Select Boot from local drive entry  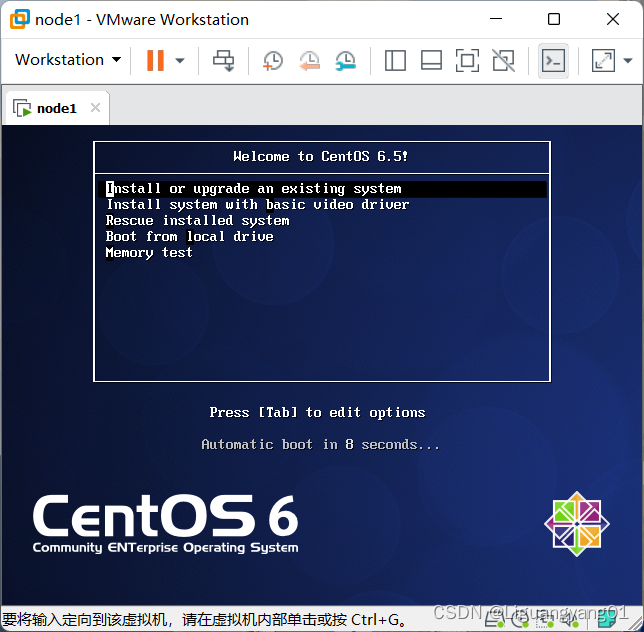coord(189,237)
